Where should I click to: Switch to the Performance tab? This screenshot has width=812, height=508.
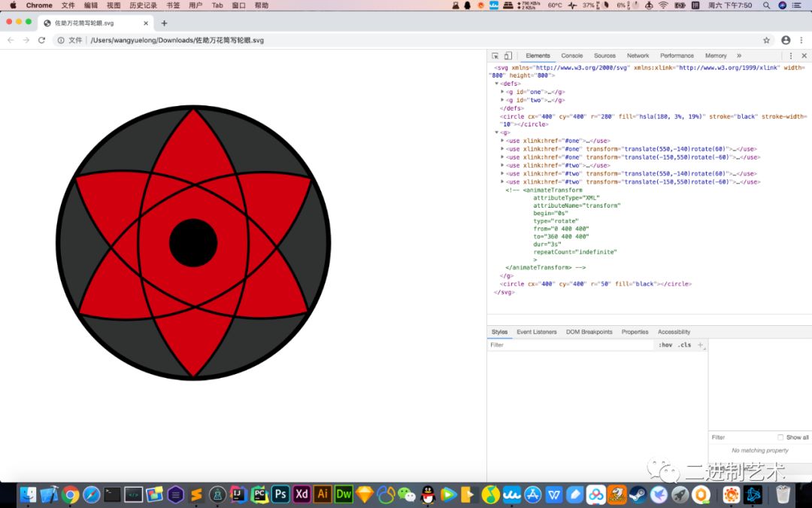[x=677, y=56]
